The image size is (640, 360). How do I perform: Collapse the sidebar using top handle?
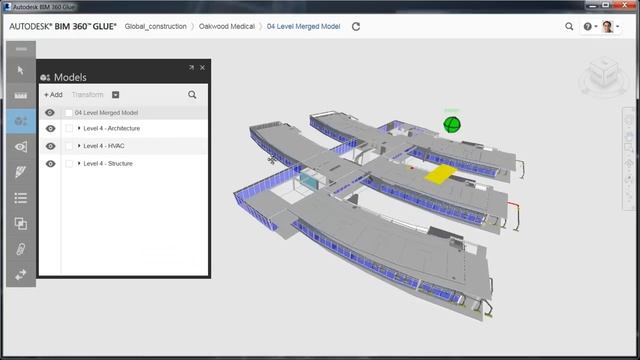pyautogui.click(x=21, y=49)
